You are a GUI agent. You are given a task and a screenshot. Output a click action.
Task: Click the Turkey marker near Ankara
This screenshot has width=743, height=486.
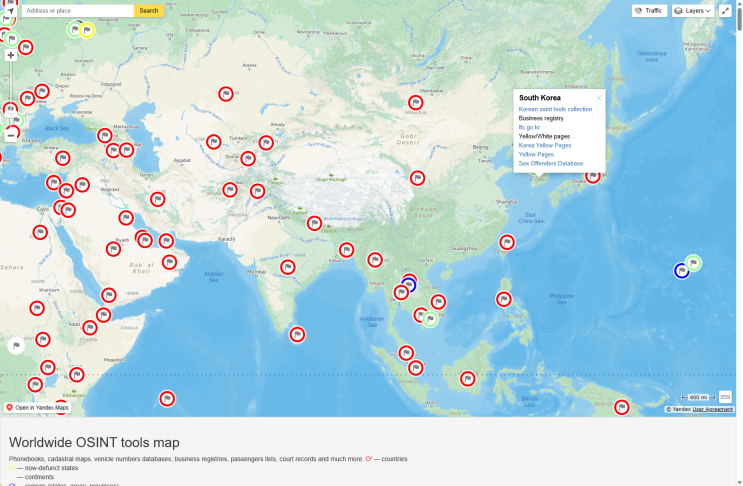pos(63,158)
